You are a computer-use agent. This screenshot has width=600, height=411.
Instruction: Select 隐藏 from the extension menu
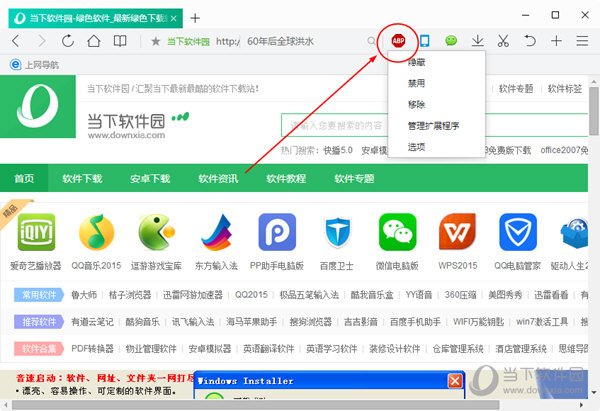[416, 62]
